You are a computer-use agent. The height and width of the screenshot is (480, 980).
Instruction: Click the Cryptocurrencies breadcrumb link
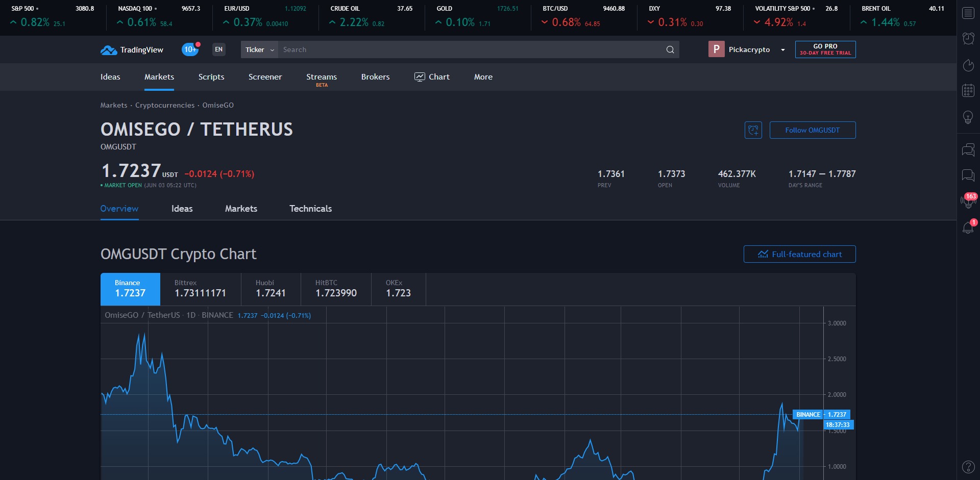click(165, 105)
